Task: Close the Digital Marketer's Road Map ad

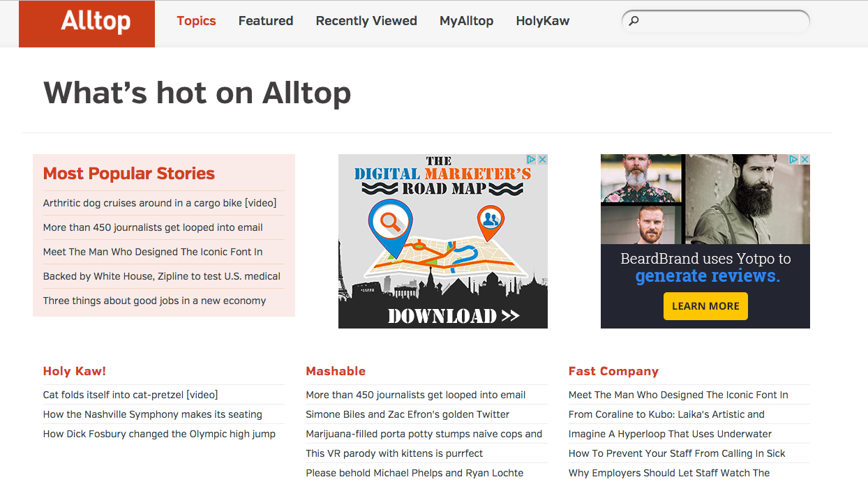Action: [x=542, y=160]
